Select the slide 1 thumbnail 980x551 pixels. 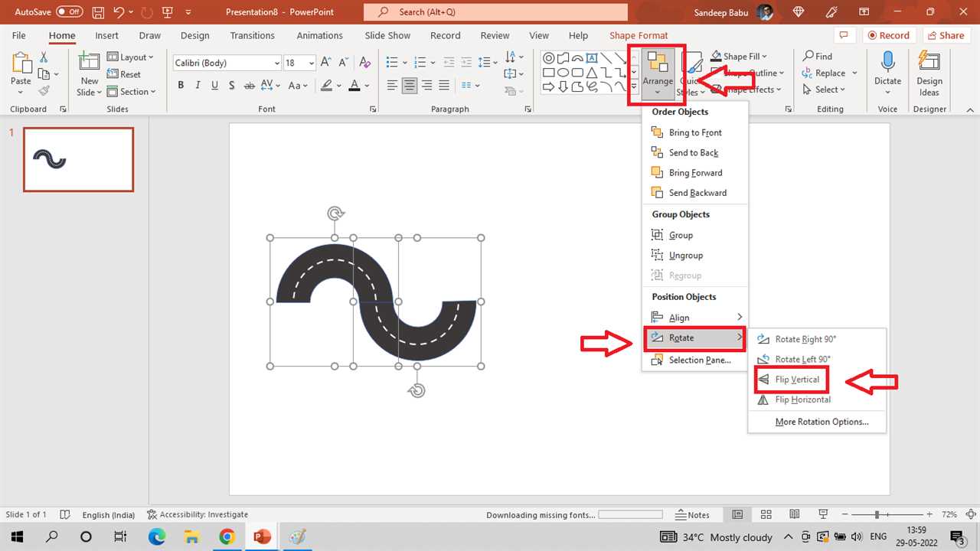point(78,159)
